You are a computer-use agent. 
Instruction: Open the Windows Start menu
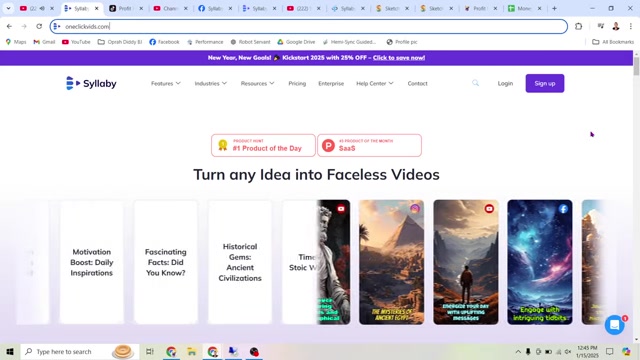pos(10,351)
